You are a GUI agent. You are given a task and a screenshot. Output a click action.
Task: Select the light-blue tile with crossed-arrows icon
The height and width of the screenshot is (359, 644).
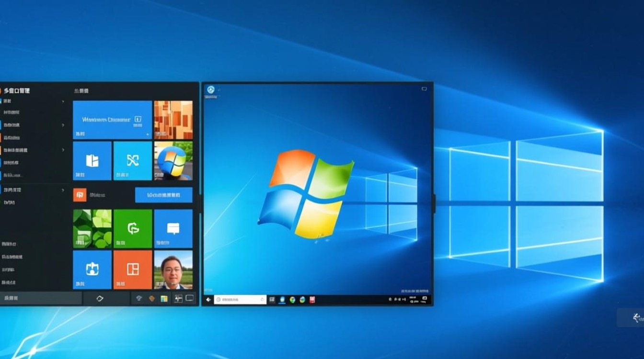[x=133, y=161]
